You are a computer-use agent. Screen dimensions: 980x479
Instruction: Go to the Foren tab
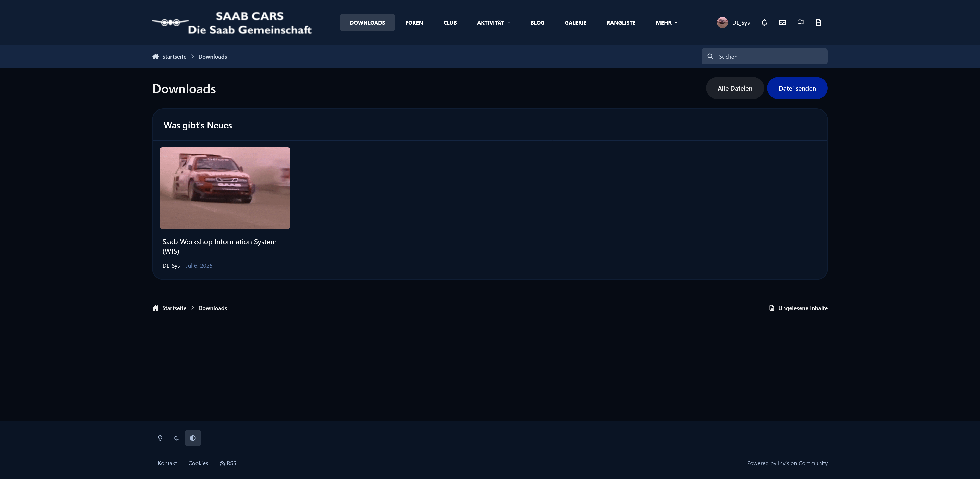coord(414,22)
